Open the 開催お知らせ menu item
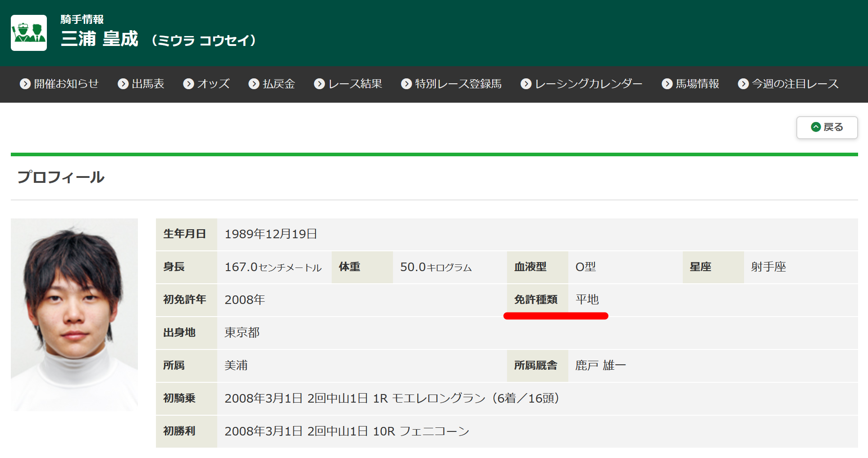 coord(59,84)
